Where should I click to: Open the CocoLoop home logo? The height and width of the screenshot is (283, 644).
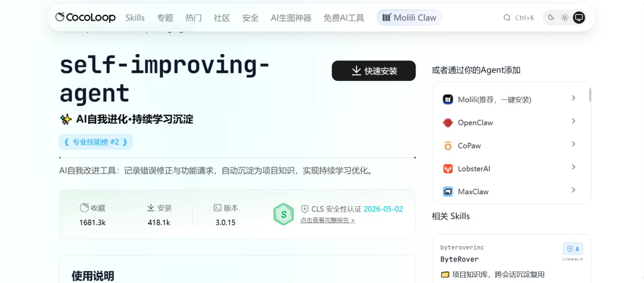click(x=85, y=17)
